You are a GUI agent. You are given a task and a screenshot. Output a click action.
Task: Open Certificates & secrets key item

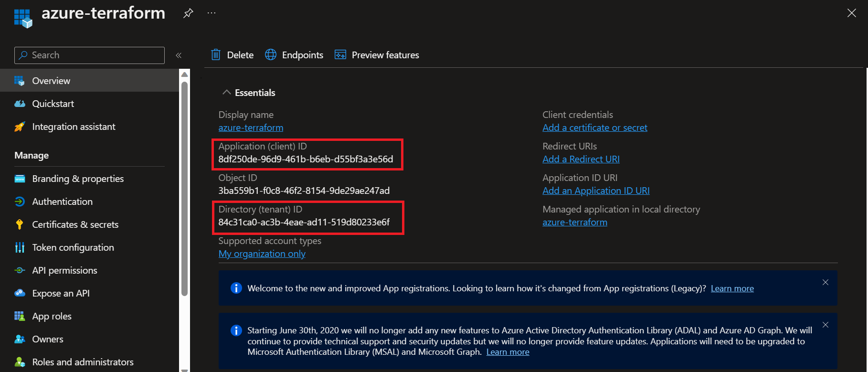tap(75, 224)
